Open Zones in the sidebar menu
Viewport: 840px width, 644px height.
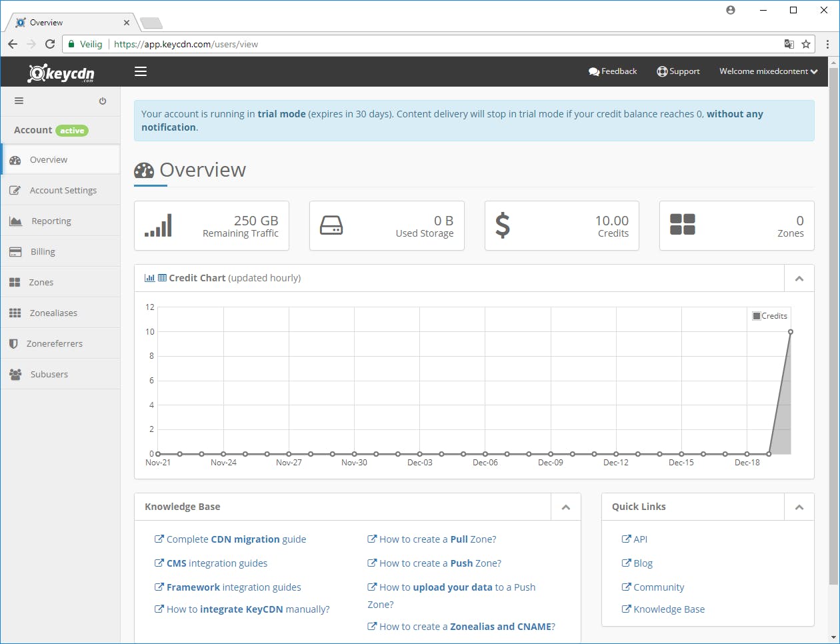[x=41, y=283]
